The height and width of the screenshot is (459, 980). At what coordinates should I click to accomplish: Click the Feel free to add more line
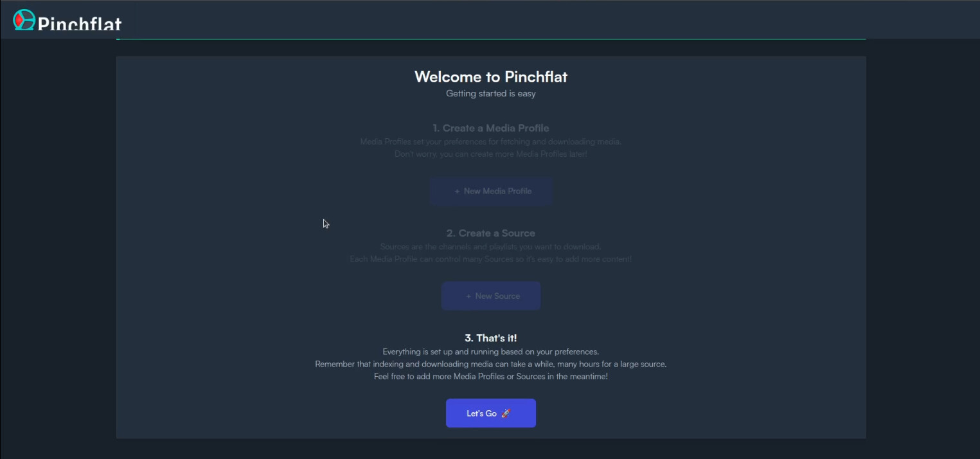pos(491,376)
